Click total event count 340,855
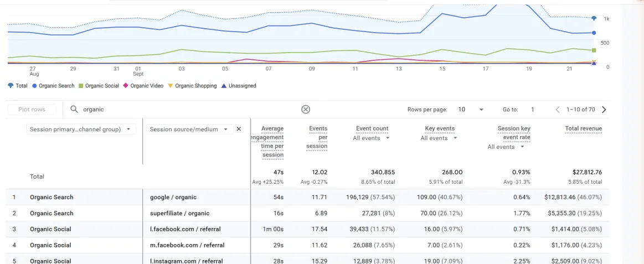Viewport: 644px width, 264px height. click(x=383, y=173)
